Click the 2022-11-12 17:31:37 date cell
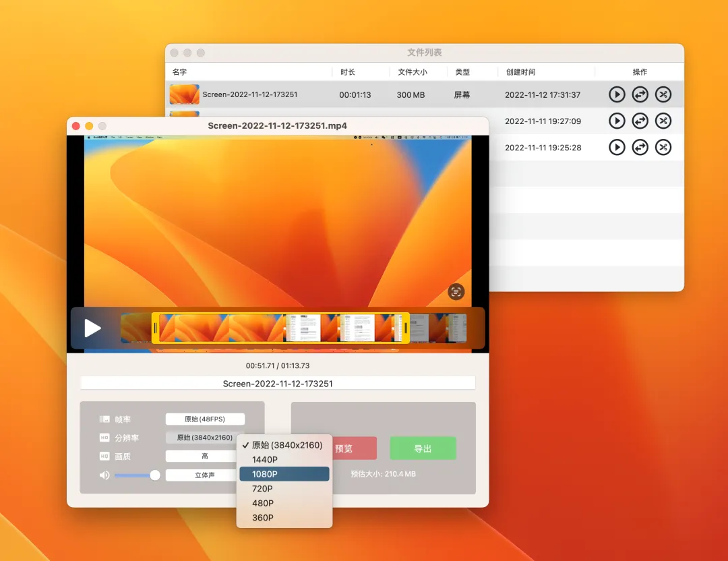 [542, 95]
